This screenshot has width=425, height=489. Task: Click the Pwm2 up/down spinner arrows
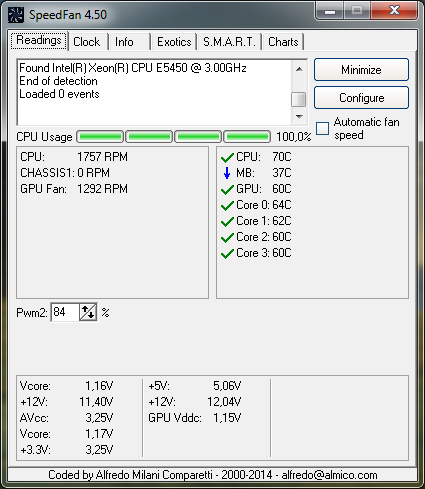coord(88,312)
